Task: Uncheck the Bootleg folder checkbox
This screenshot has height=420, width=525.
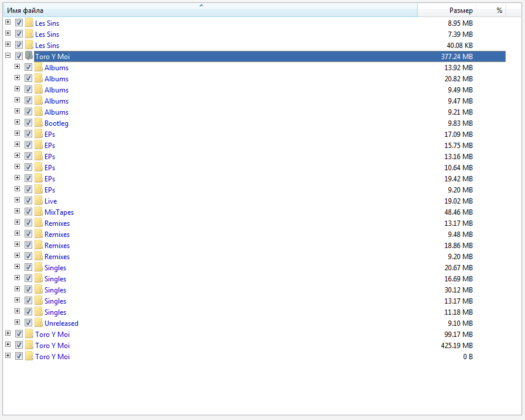Action: (28, 123)
